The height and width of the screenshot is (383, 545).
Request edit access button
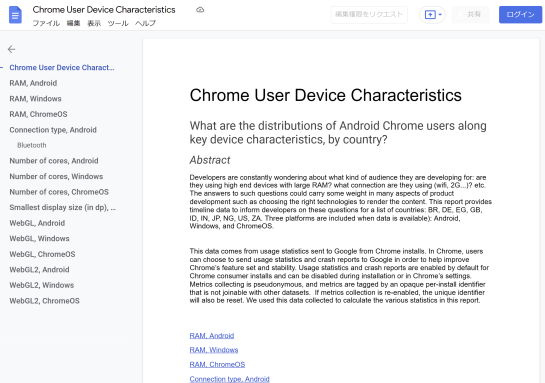(x=369, y=15)
